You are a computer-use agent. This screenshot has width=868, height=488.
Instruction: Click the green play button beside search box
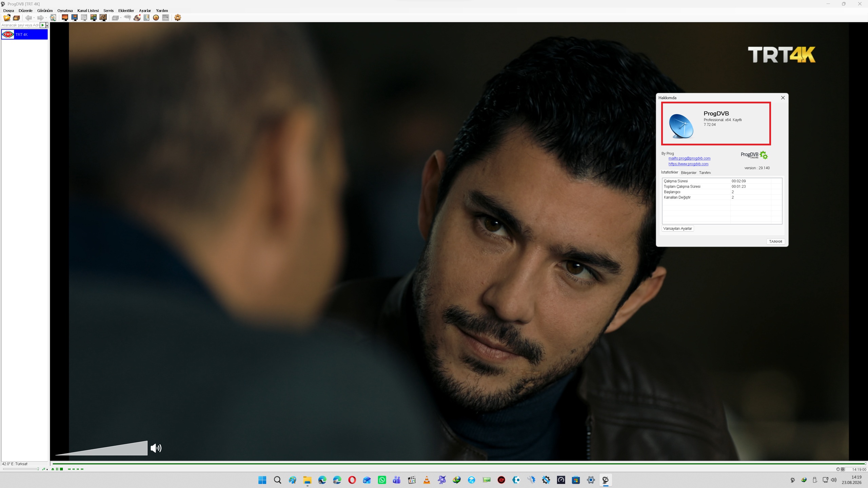point(43,25)
